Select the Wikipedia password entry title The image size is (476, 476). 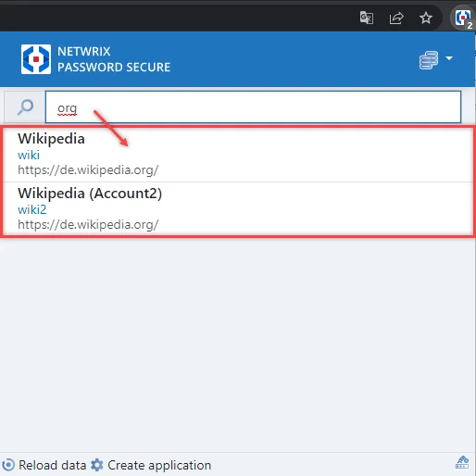click(51, 139)
